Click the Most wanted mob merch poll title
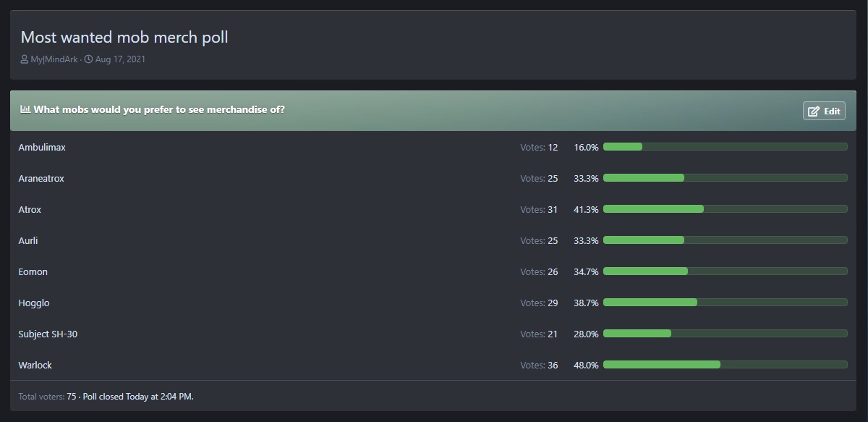868x422 pixels. 124,37
